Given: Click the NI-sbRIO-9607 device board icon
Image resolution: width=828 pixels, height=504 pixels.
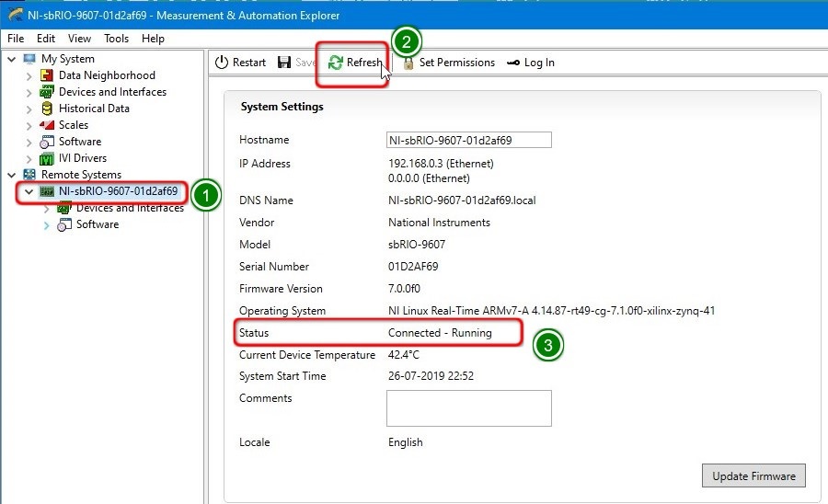Looking at the screenshot, I should coord(47,191).
